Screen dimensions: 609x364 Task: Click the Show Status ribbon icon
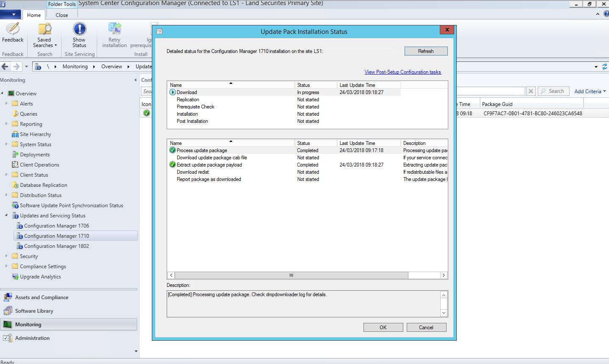click(x=79, y=29)
